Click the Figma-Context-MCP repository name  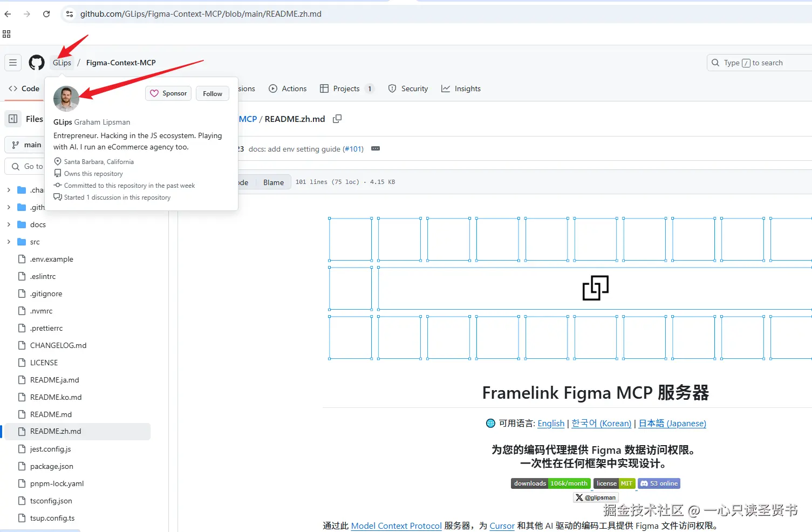click(x=121, y=63)
